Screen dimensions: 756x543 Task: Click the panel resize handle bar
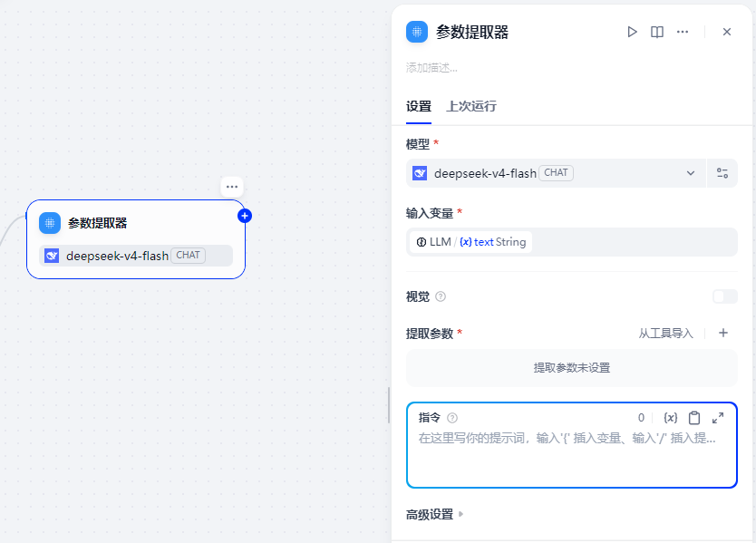point(389,405)
